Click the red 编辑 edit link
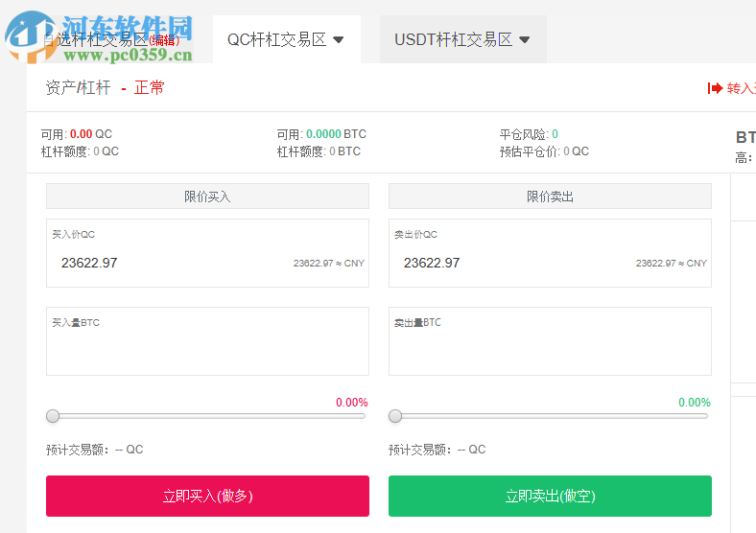The height and width of the screenshot is (533, 756). (163, 40)
